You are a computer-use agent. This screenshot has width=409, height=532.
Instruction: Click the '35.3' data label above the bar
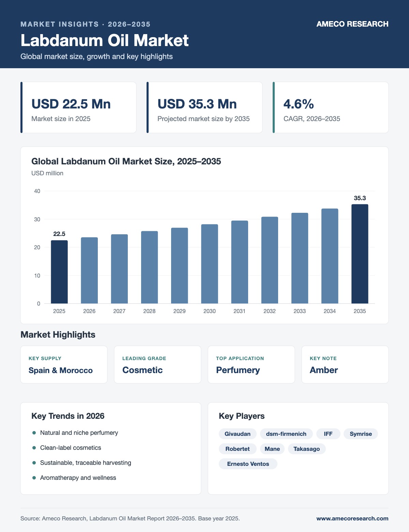point(360,198)
